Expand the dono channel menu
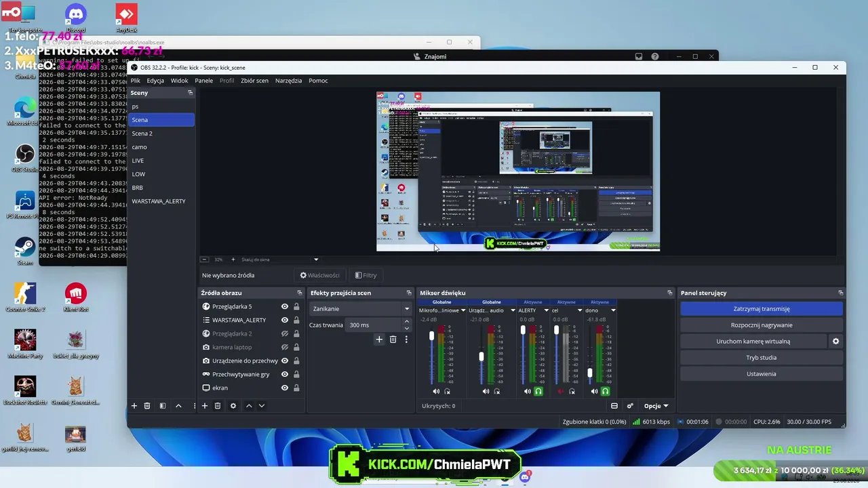The image size is (868, 488). pos(613,310)
